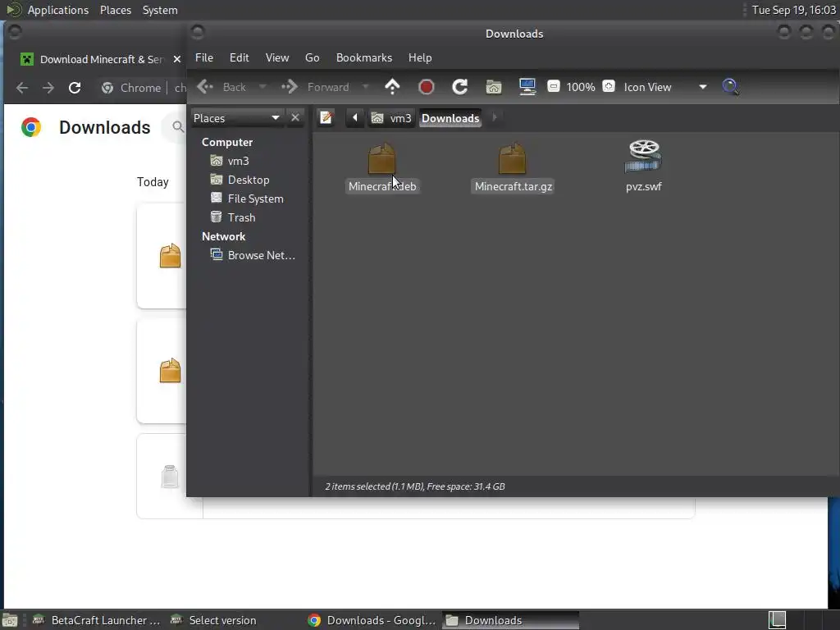Open the Bookmarks menu
840x630 pixels.
pyautogui.click(x=363, y=58)
